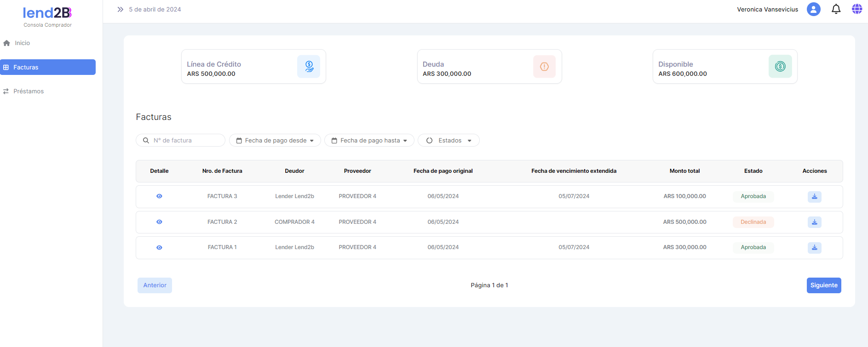Screen dimensions: 868x347
Task: Click the user profile avatar icon
Action: coord(813,9)
